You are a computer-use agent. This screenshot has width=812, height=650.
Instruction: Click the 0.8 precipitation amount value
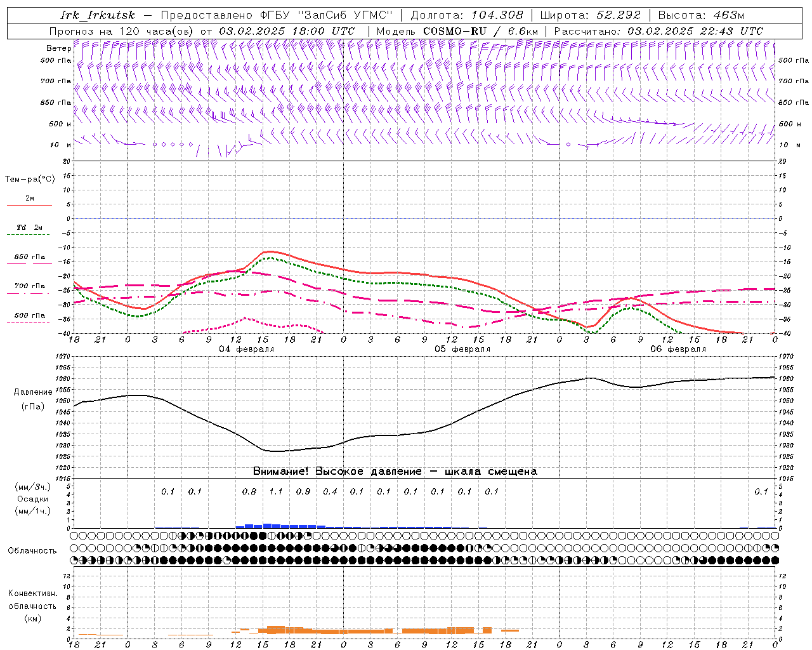[249, 491]
